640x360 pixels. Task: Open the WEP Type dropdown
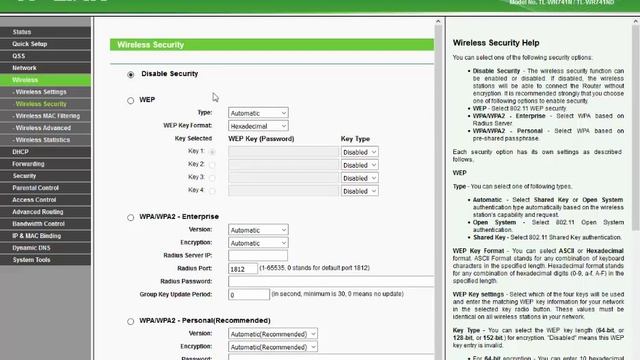click(258, 113)
